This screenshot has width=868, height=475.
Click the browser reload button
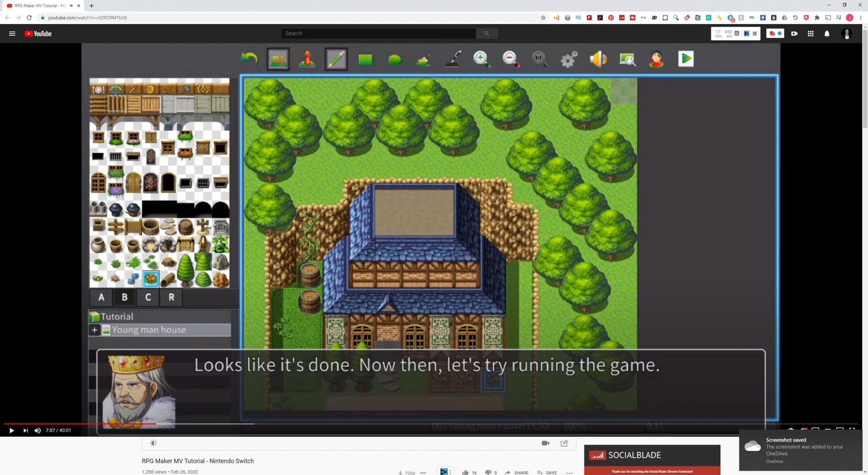pyautogui.click(x=29, y=18)
